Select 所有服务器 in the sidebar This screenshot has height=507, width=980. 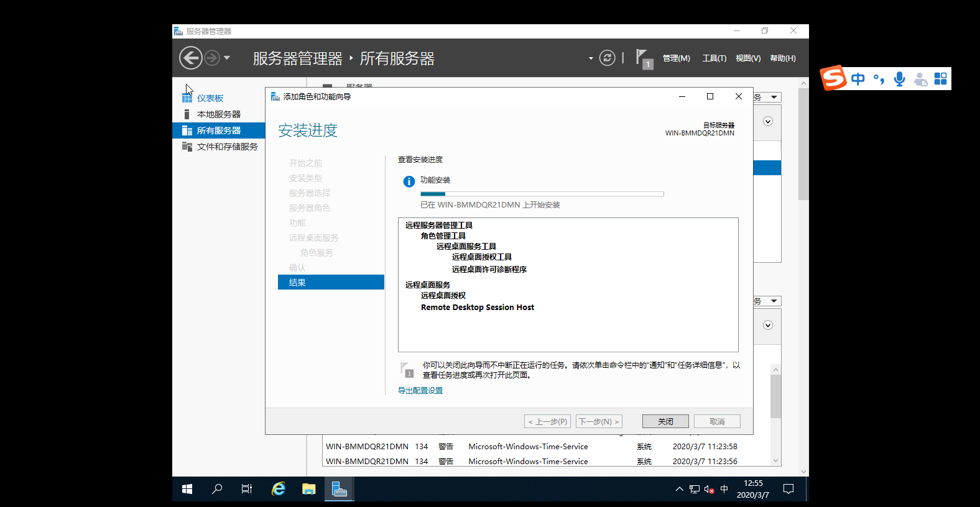(x=219, y=130)
